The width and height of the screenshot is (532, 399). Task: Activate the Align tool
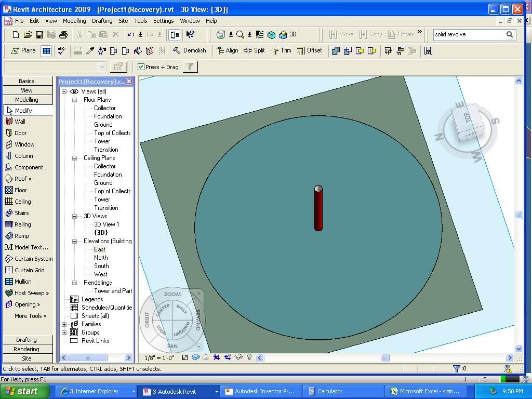[227, 50]
